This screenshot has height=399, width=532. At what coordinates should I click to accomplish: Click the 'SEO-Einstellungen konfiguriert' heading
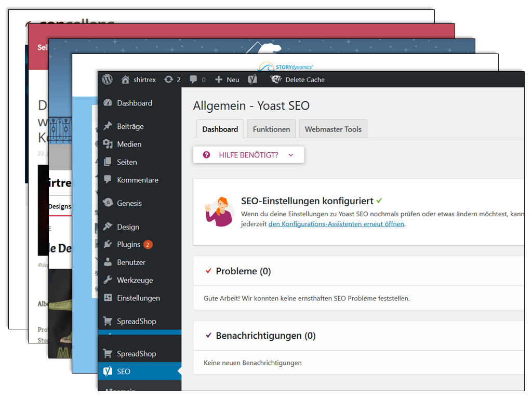pyautogui.click(x=307, y=201)
